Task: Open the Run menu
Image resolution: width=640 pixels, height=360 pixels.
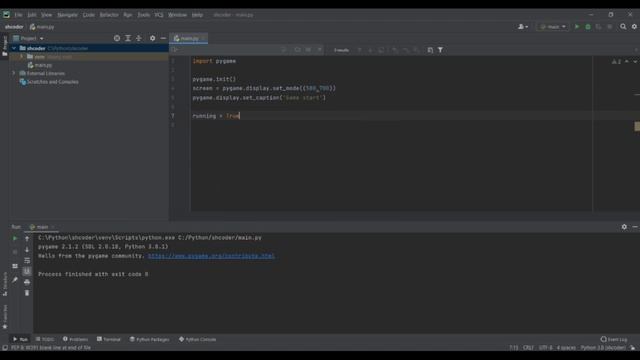Action: click(x=128, y=15)
